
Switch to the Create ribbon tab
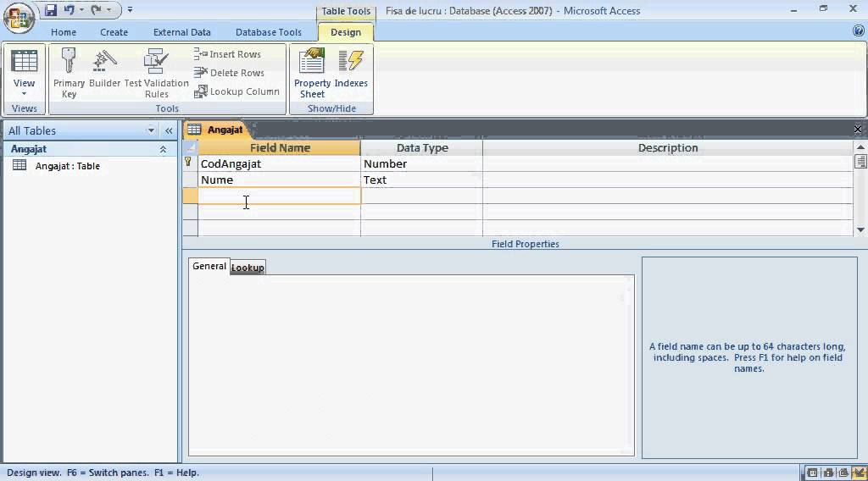[114, 32]
